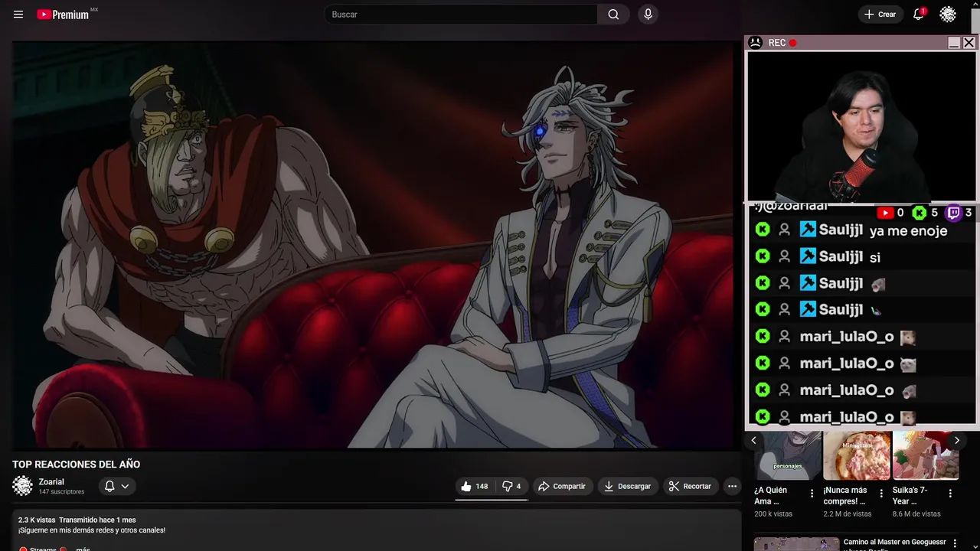Start voice search with microphone icon
980x551 pixels.
(648, 15)
